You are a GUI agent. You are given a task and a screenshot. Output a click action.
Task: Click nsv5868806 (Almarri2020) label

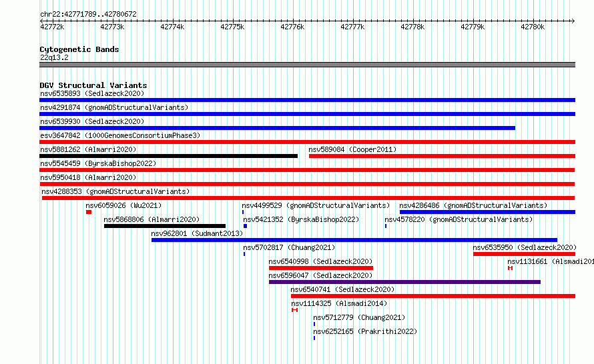152,219
